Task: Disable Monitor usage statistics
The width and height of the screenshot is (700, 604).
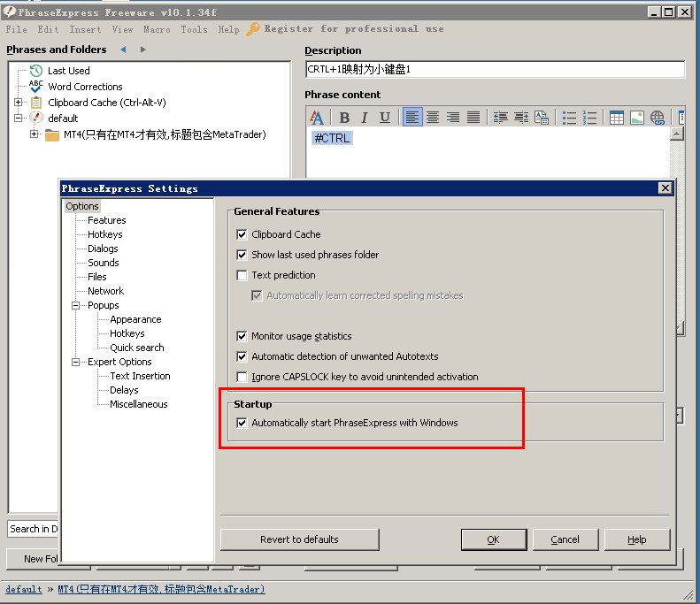Action: click(242, 336)
